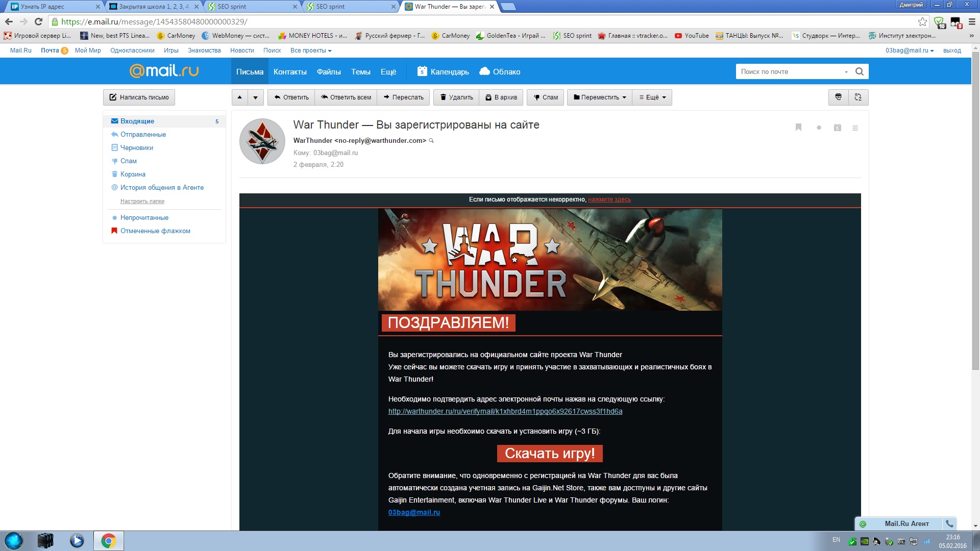Open Mail.Ru Agent phone icon
980x551 pixels.
pos(949,523)
